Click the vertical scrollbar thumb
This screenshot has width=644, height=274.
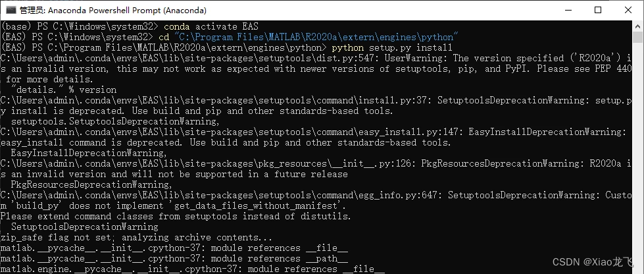(x=638, y=38)
